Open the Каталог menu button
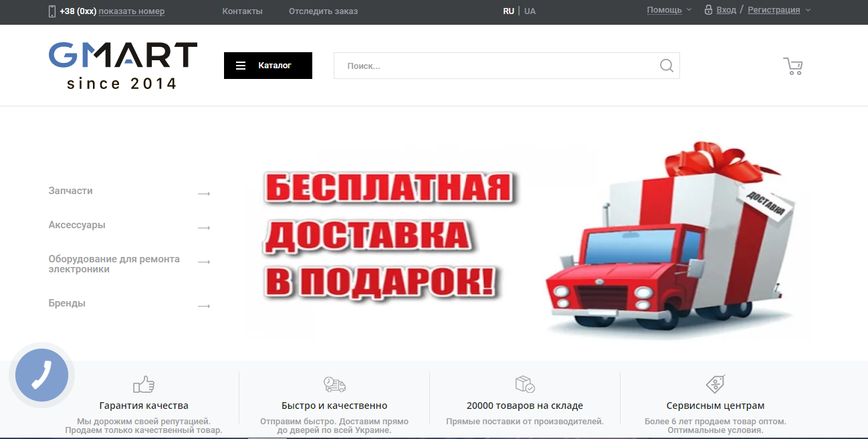This screenshot has width=868, height=439. click(x=268, y=66)
